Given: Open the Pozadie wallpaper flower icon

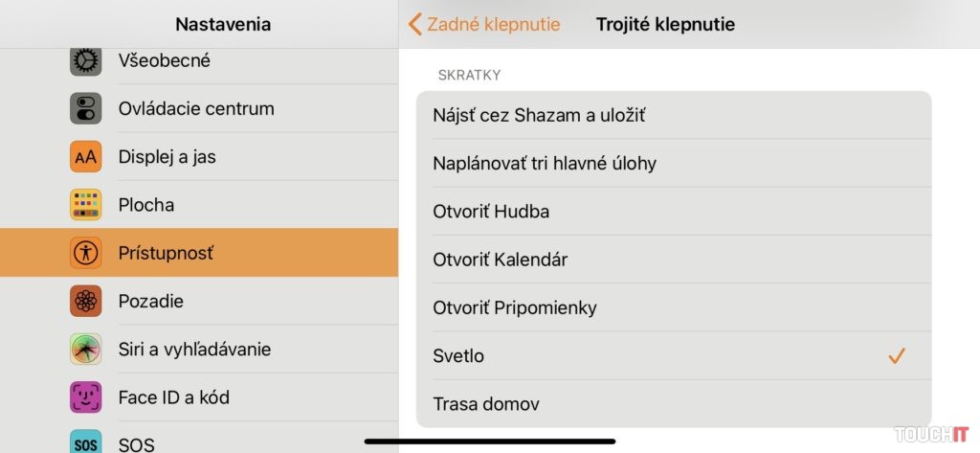Looking at the screenshot, I should [x=86, y=301].
